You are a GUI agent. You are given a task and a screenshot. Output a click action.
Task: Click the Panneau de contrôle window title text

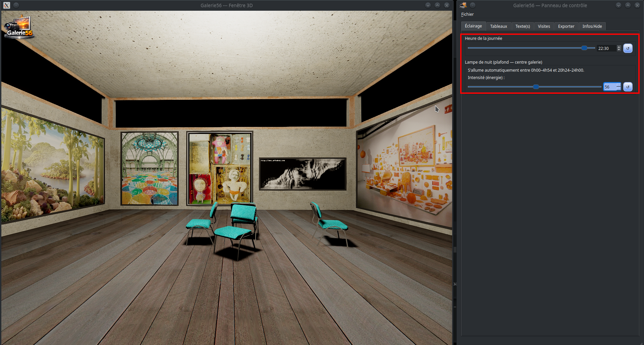(550, 5)
